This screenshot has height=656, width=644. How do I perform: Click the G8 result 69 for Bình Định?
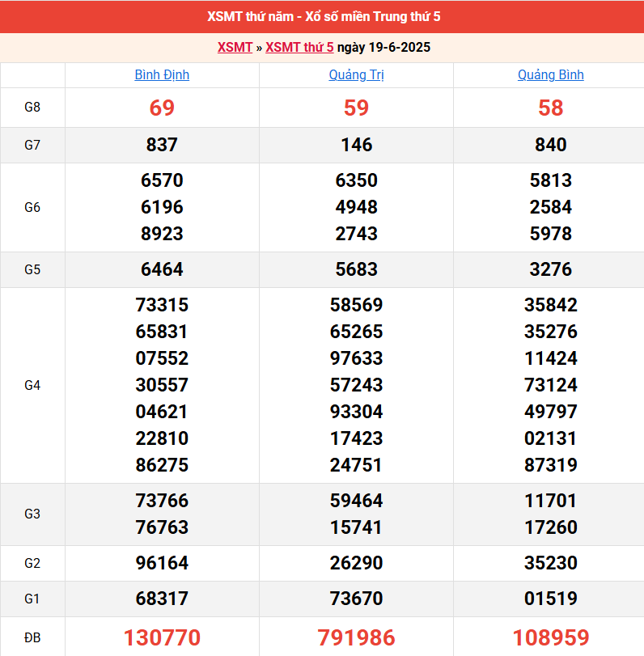[162, 108]
